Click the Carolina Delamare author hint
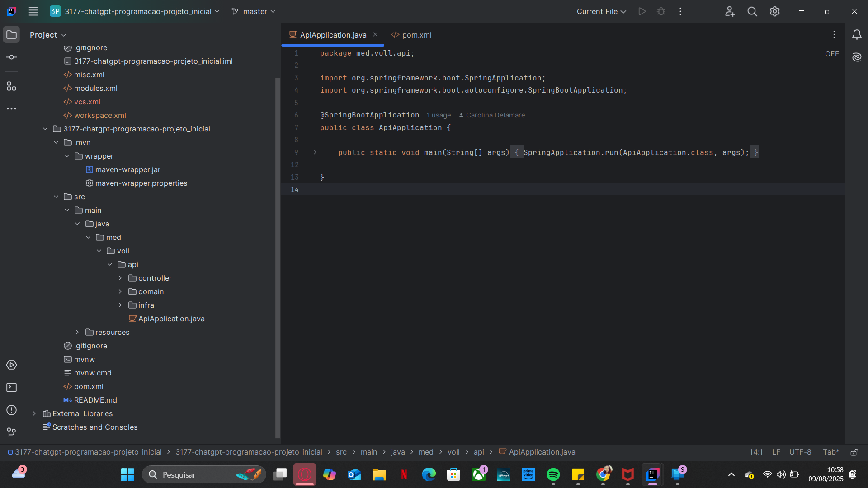The image size is (868, 488). 492,115
